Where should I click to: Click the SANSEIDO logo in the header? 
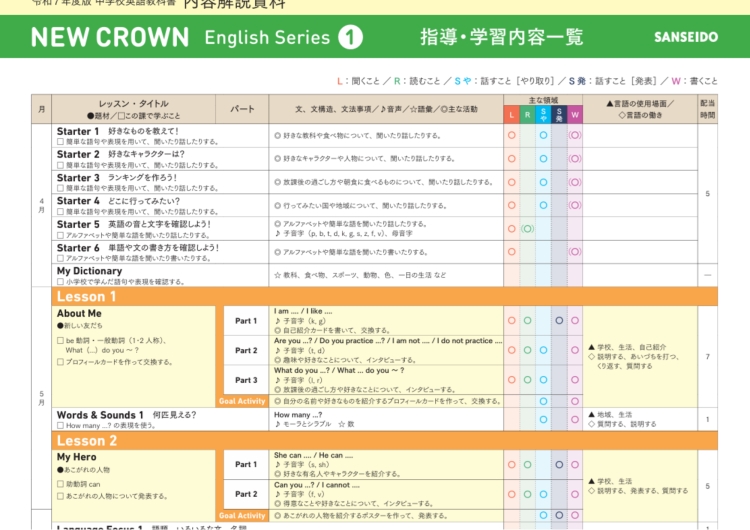(685, 37)
